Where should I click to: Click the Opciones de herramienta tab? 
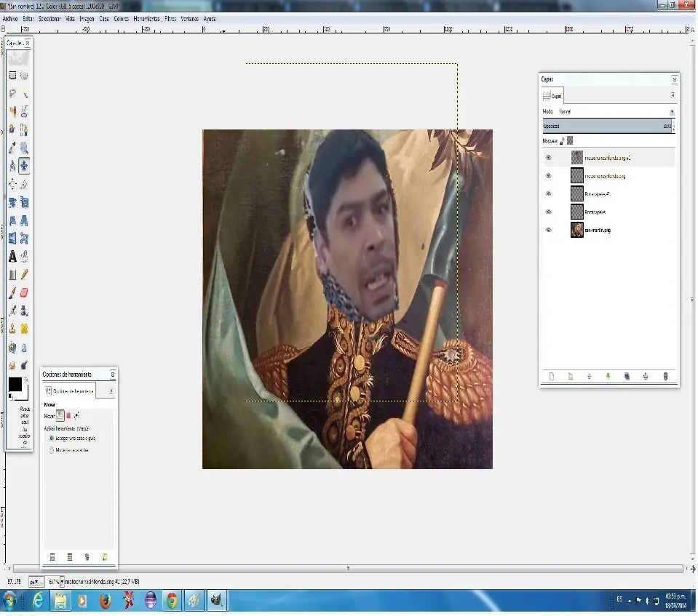pos(70,391)
